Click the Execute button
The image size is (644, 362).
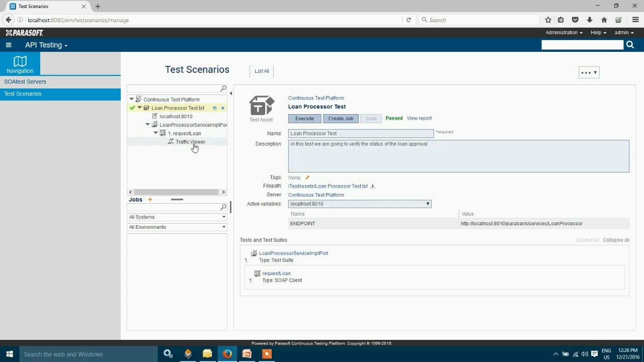point(304,118)
